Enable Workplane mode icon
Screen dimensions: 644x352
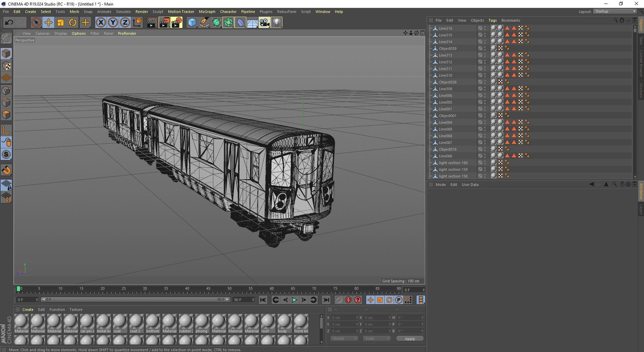6,78
